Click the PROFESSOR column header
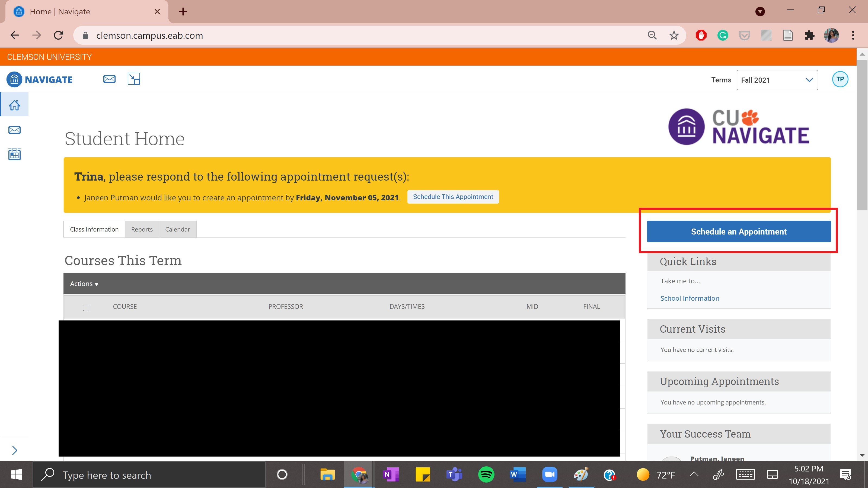Viewport: 868px width, 488px height. click(285, 306)
